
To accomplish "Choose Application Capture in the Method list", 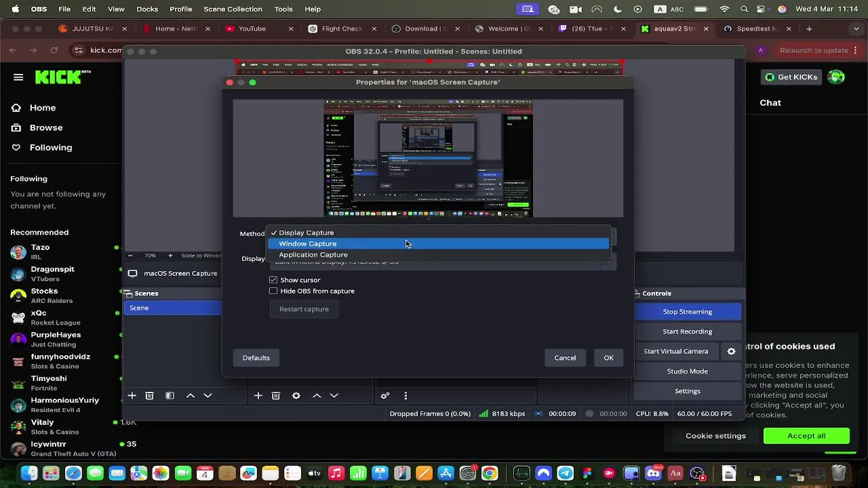I will point(439,254).
